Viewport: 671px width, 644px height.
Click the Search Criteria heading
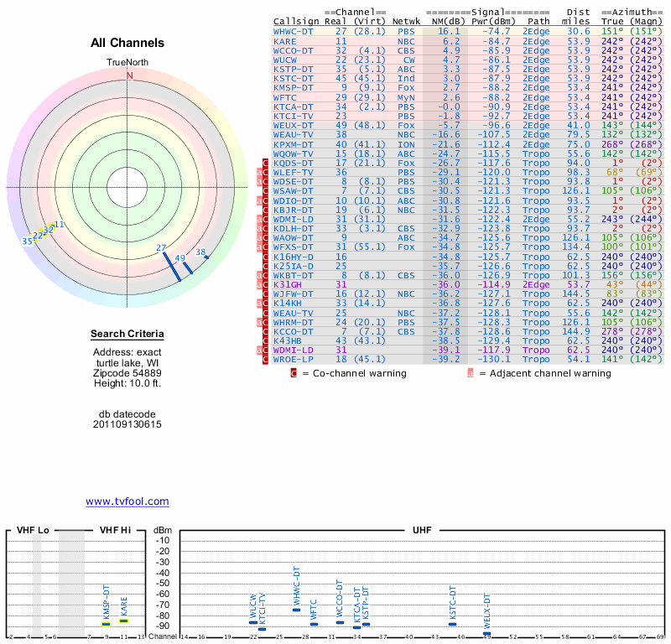tap(127, 335)
